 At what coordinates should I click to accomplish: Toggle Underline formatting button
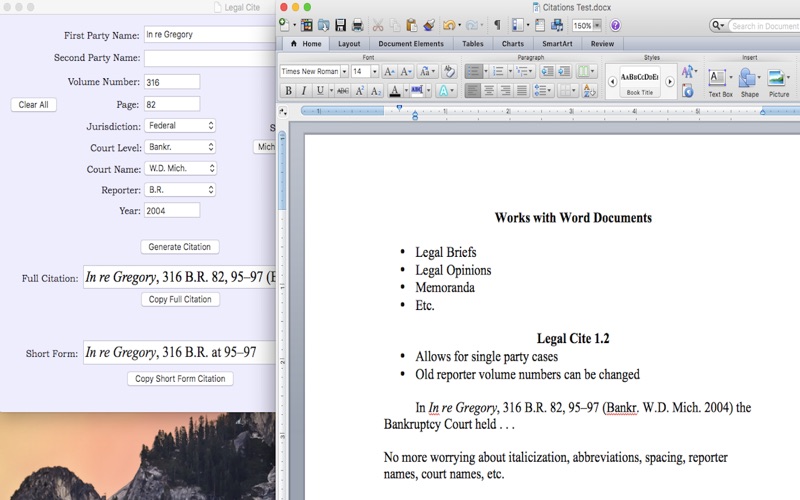(320, 91)
